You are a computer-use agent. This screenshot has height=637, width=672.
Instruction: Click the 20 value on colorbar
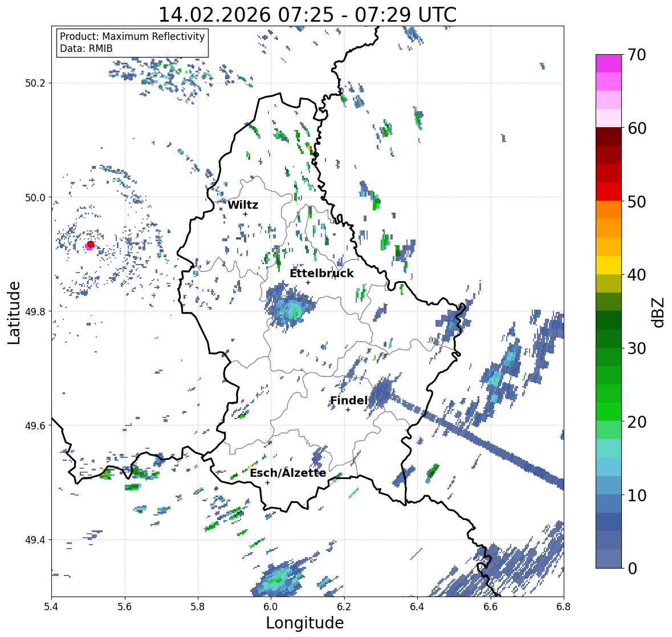(x=637, y=422)
